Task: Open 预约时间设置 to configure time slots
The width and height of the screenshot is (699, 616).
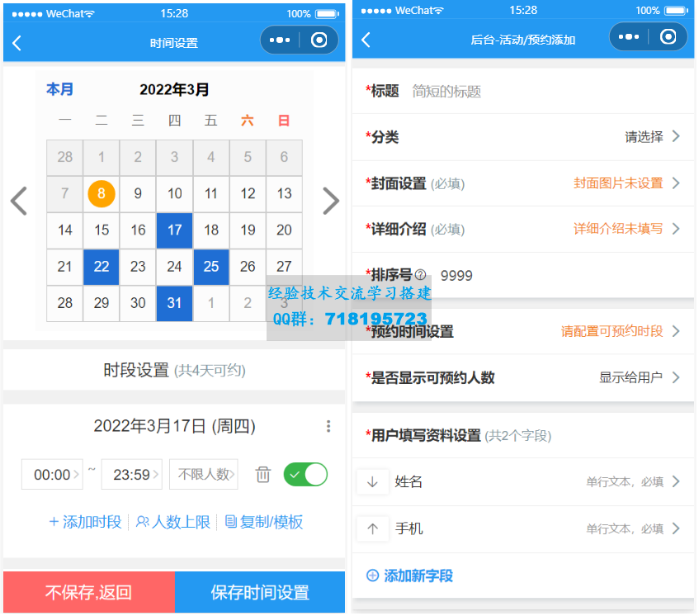Action: 524,332
